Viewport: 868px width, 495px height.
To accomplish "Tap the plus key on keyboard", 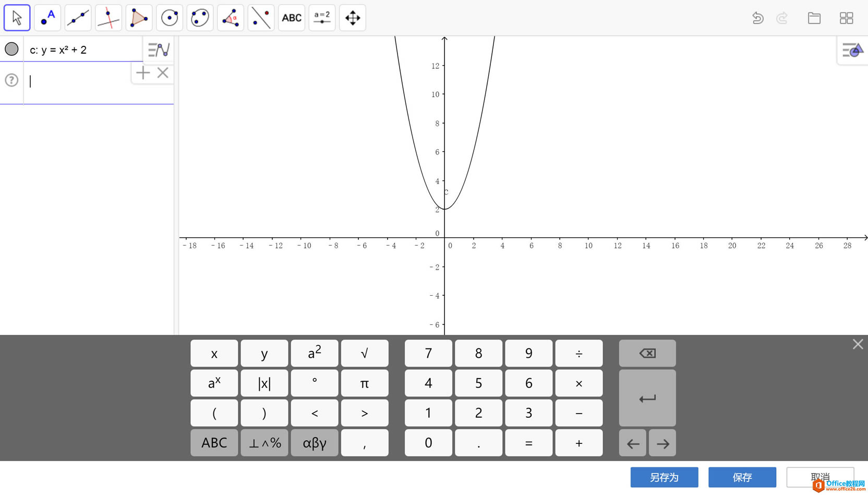I will coord(579,443).
